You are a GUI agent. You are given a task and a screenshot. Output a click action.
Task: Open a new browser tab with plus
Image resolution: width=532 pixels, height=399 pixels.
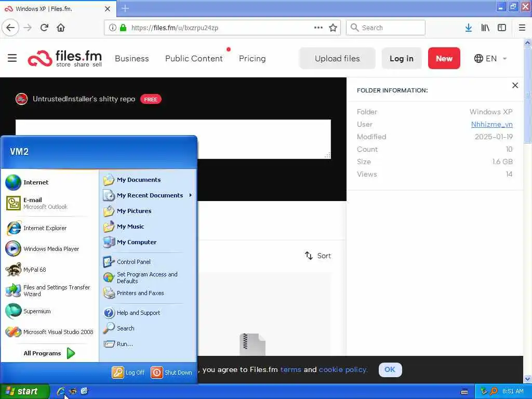pyautogui.click(x=125, y=8)
